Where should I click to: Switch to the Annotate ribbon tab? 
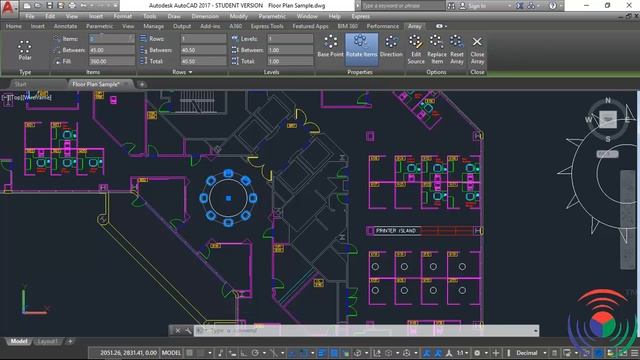point(65,26)
